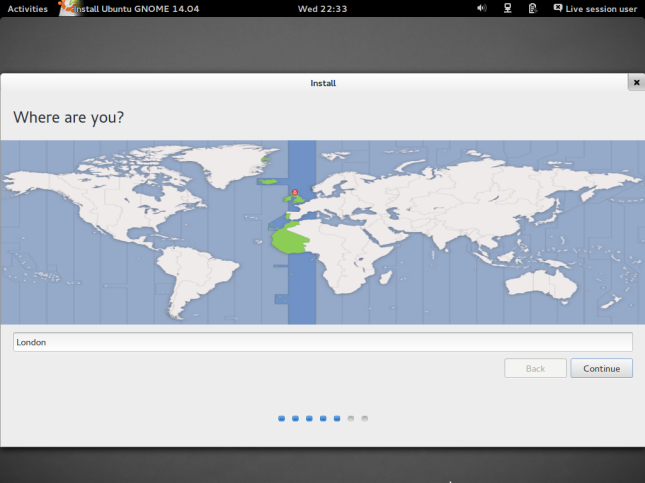Open Install Ubuntu GNOME 14.04 app menu
The image size is (645, 483).
tap(129, 9)
